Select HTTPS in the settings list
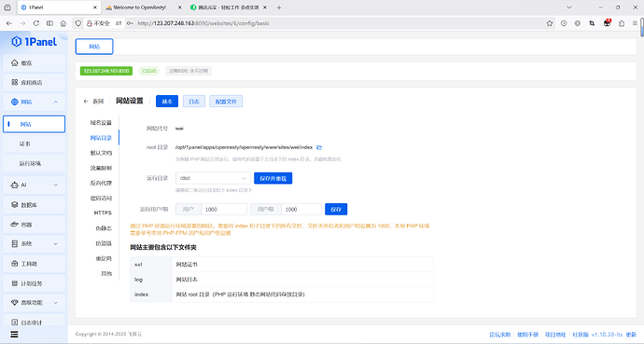 tap(103, 213)
